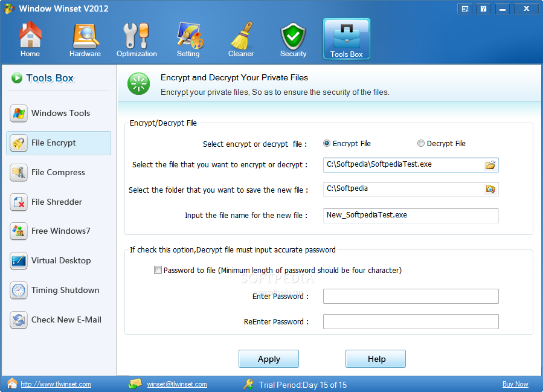Open the Setting paint palette icon
Viewport: 543px width, 392px height.
click(190, 36)
